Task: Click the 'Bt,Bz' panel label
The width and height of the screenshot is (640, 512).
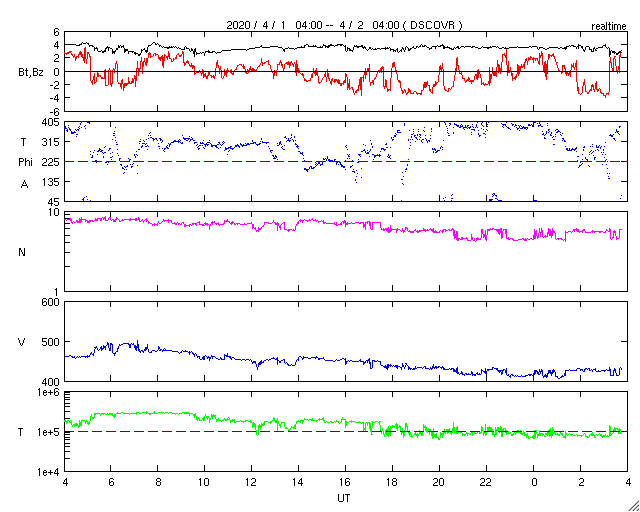Action: (31, 73)
